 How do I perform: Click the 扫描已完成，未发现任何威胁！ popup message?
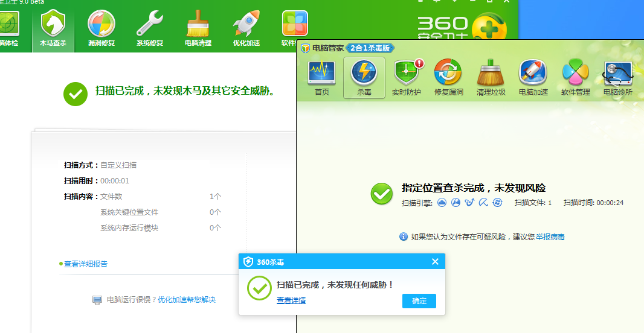[x=335, y=285]
